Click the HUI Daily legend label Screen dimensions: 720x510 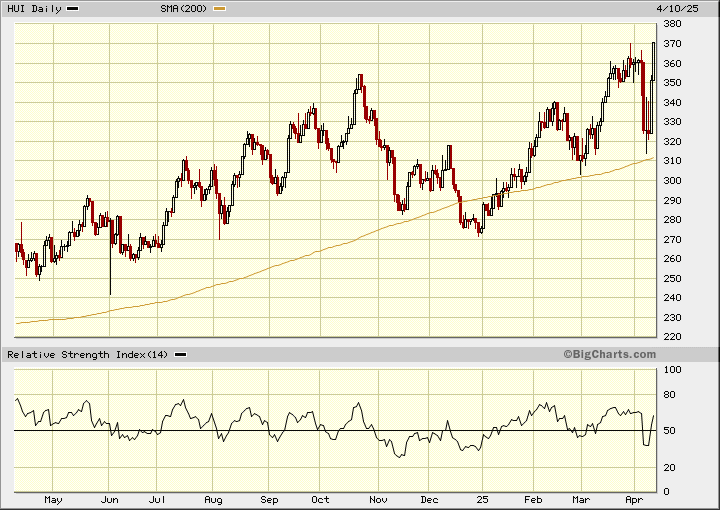coord(34,9)
